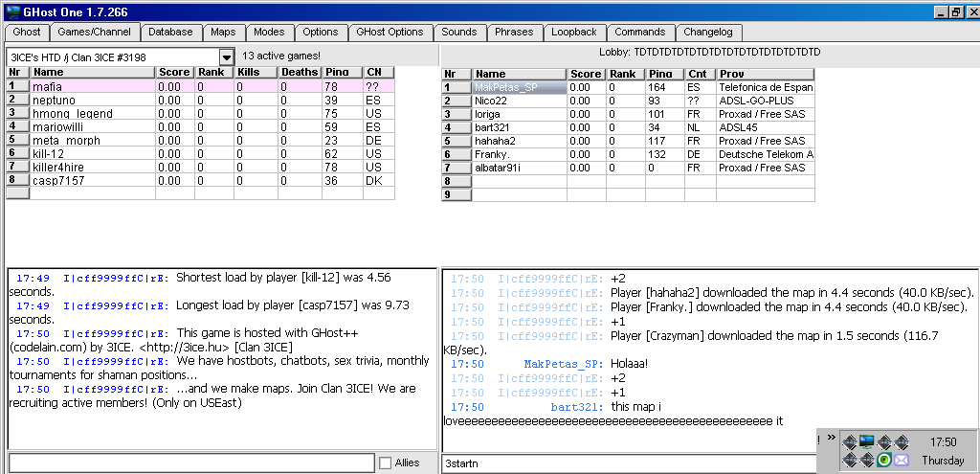Click the GHost One title bar icon

pos(13,11)
